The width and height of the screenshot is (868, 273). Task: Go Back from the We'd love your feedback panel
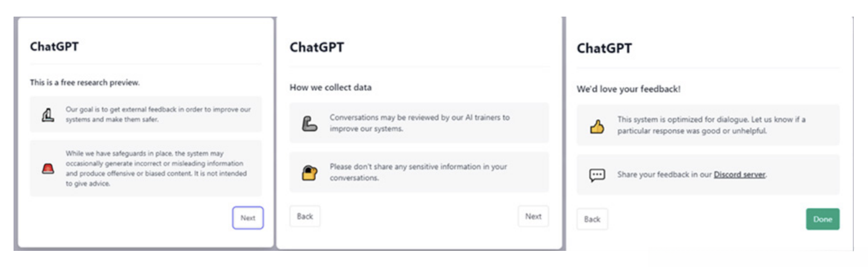[x=592, y=220]
